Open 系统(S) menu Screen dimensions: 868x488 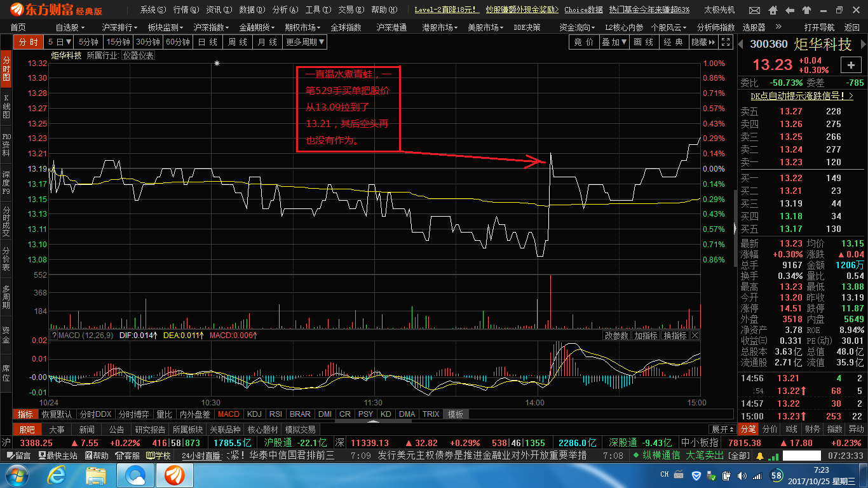pos(153,10)
